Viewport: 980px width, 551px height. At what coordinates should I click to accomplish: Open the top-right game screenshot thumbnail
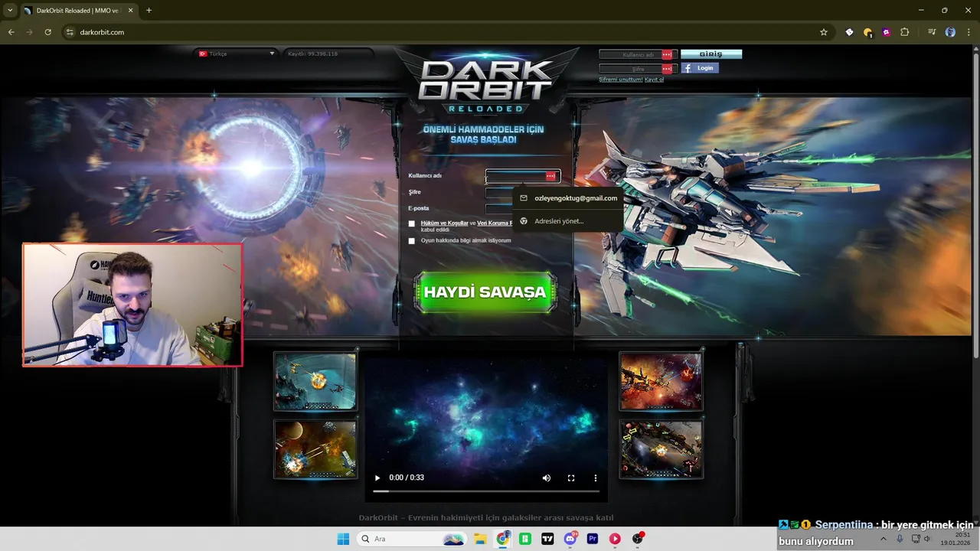click(x=661, y=381)
